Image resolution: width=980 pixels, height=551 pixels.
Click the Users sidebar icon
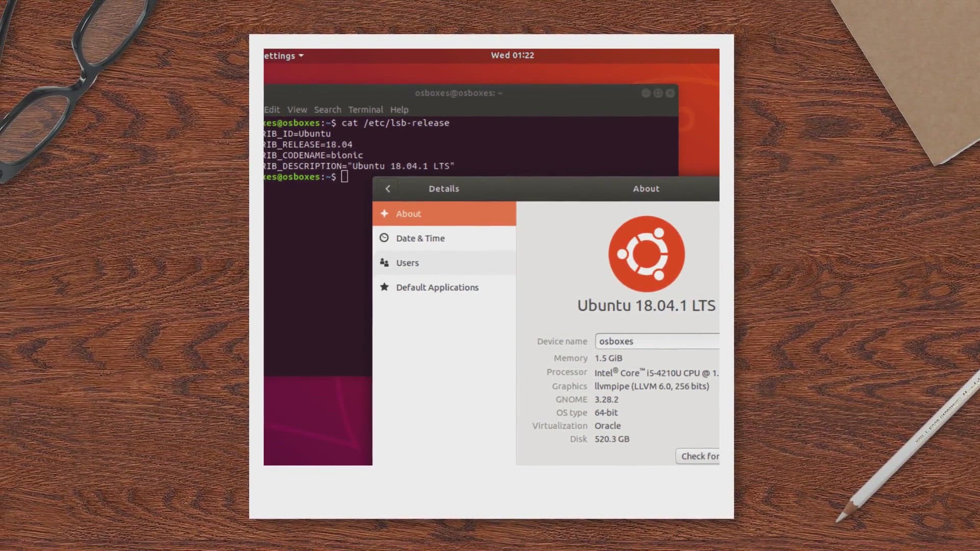pyautogui.click(x=384, y=262)
